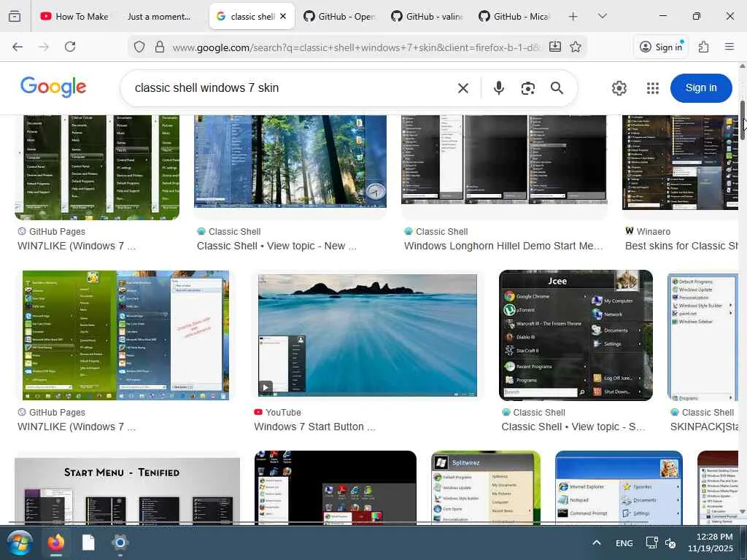Viewport: 747px width, 560px height.
Task: Open Firefox Extensions puzzle icon
Action: (704, 47)
